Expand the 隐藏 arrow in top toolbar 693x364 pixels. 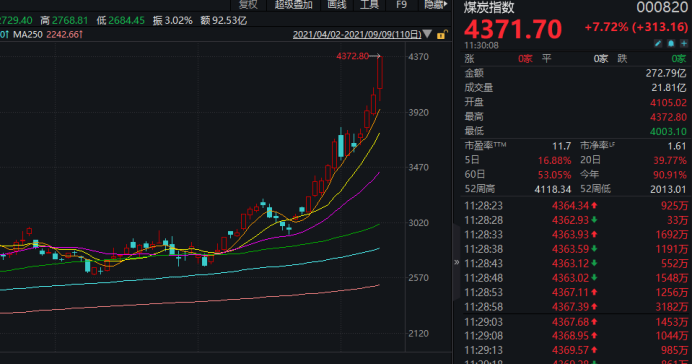pyautogui.click(x=436, y=5)
